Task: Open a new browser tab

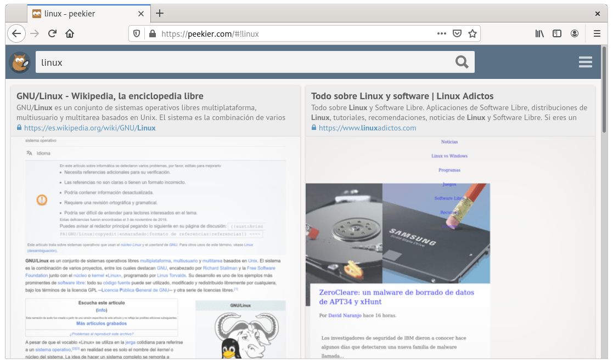Action: (x=160, y=14)
